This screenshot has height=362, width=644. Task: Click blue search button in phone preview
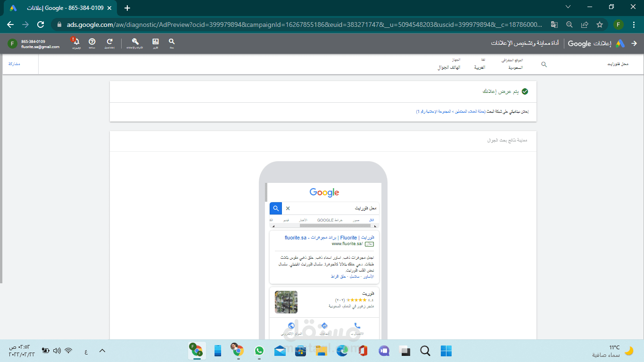click(276, 208)
